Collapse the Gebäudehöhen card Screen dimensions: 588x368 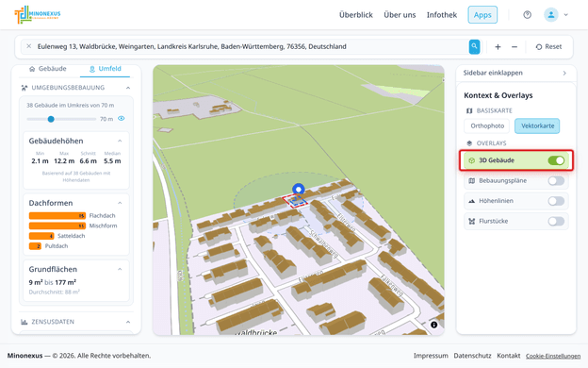tap(120, 141)
